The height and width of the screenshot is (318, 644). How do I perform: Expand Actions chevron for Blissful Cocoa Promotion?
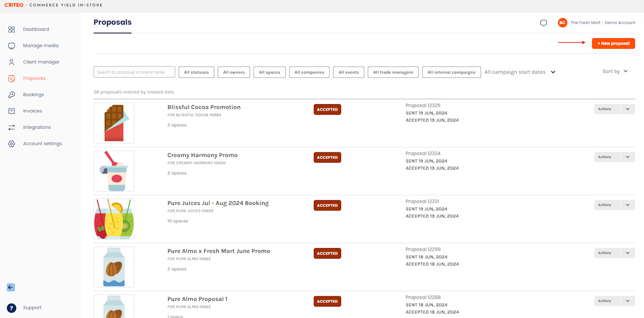point(627,109)
